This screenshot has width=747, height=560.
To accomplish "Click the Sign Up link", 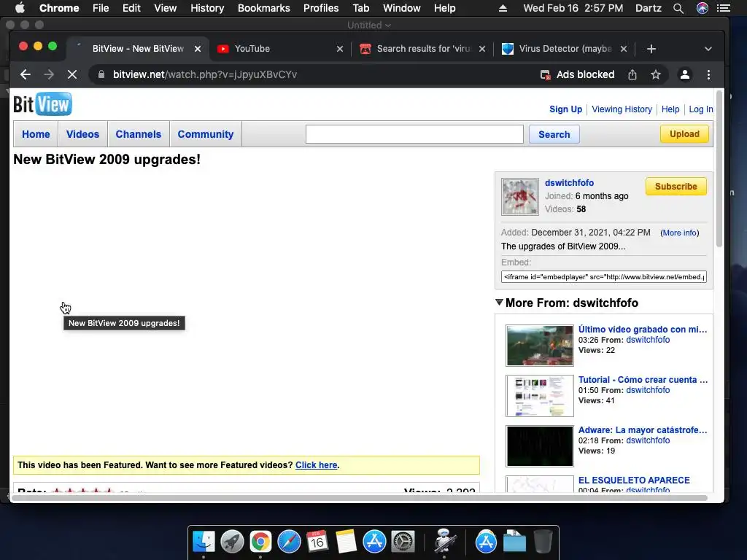I will [x=565, y=109].
